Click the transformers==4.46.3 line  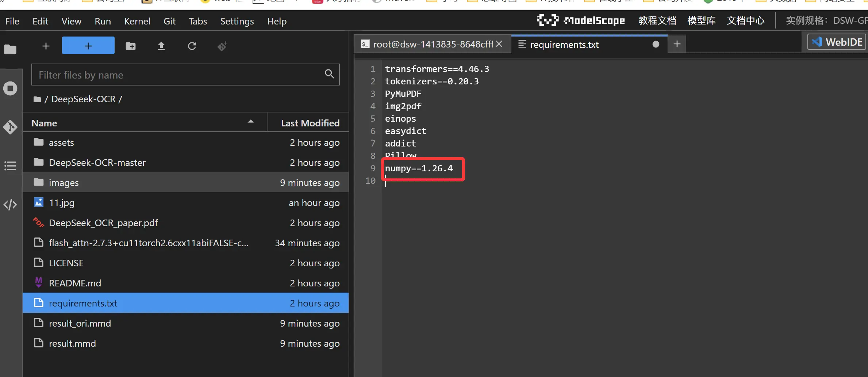(437, 69)
